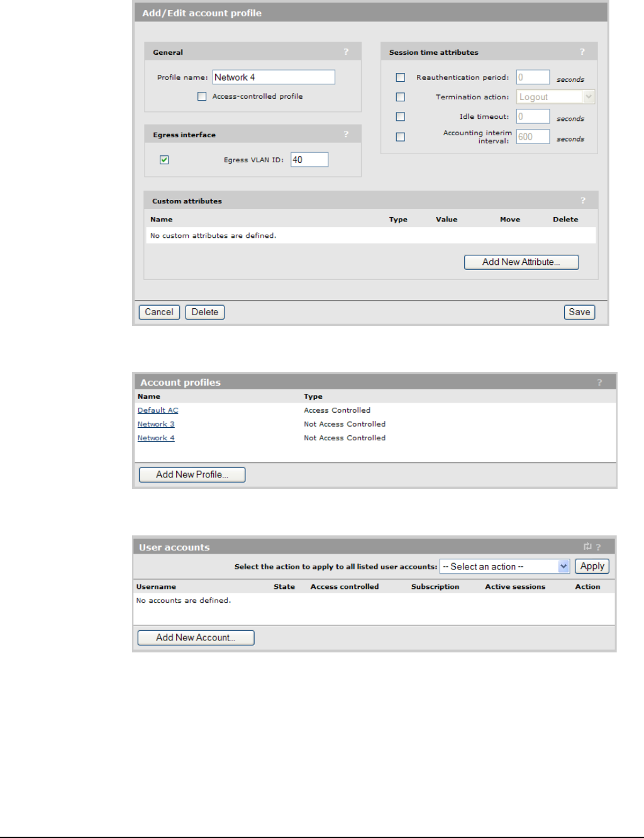This screenshot has height=838, width=644.
Task: Click Add New Attribute button
Action: (x=521, y=262)
